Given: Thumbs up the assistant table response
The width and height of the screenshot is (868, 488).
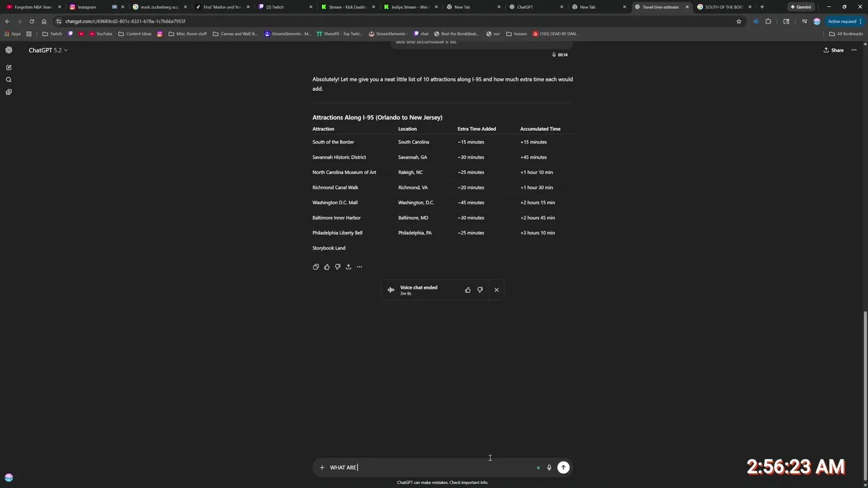Looking at the screenshot, I should [x=327, y=267].
